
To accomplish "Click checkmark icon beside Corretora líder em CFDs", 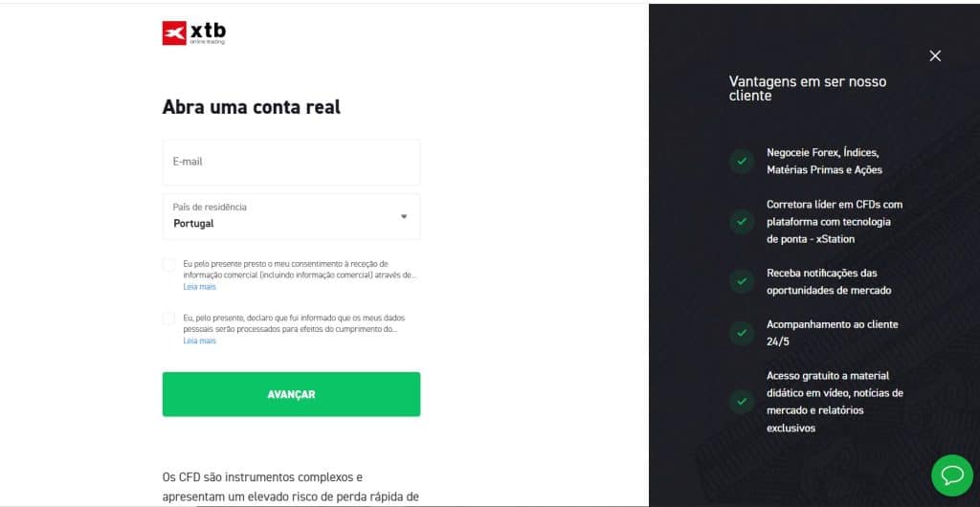I will coord(742,222).
